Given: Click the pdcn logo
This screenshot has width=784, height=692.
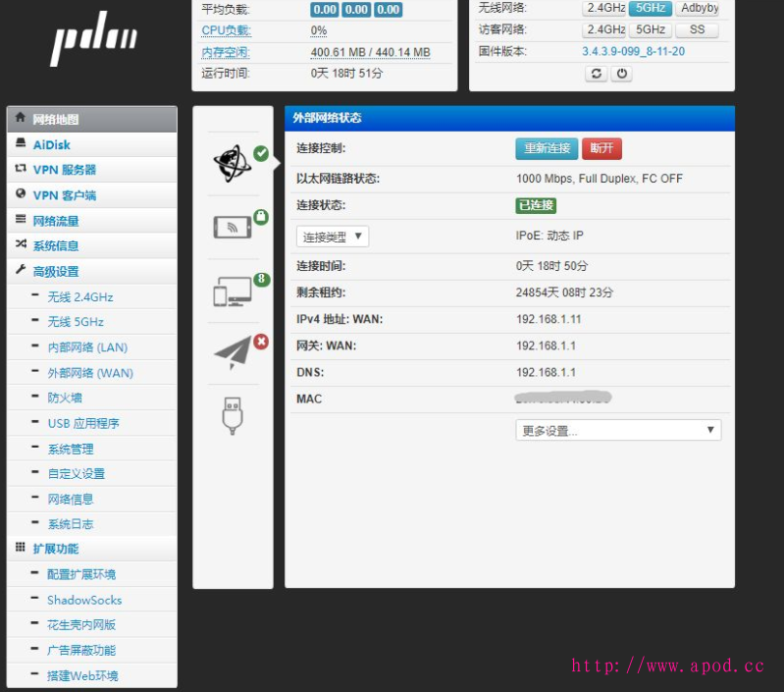Looking at the screenshot, I should [94, 41].
